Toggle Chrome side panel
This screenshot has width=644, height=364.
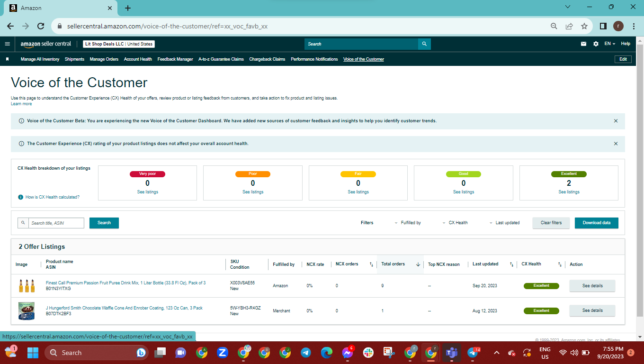tap(603, 26)
